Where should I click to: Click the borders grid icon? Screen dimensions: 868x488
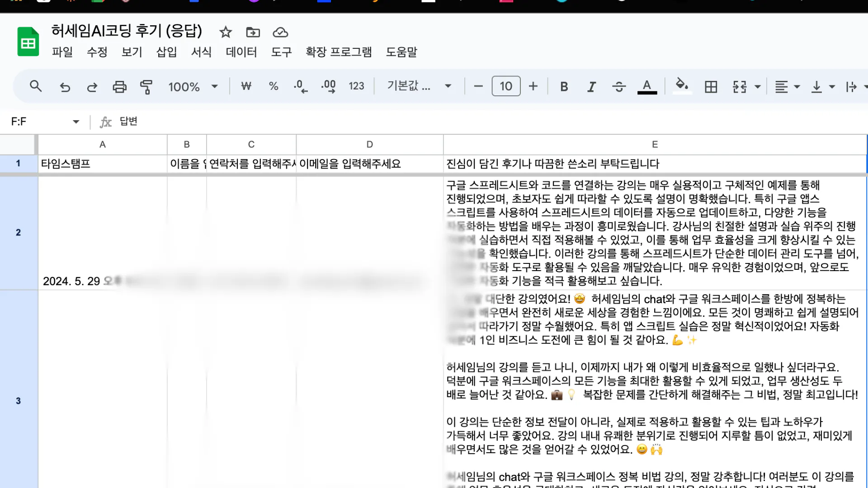[x=711, y=86]
